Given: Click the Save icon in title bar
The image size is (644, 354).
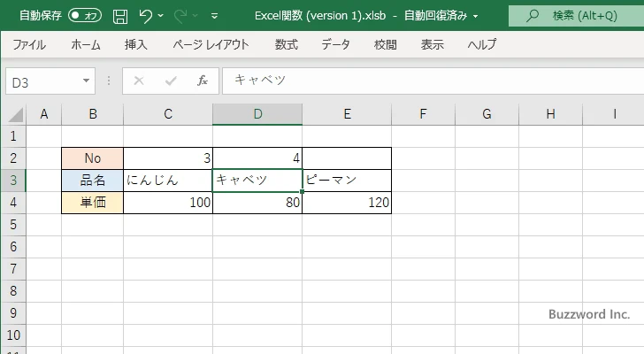Looking at the screenshot, I should coord(120,16).
